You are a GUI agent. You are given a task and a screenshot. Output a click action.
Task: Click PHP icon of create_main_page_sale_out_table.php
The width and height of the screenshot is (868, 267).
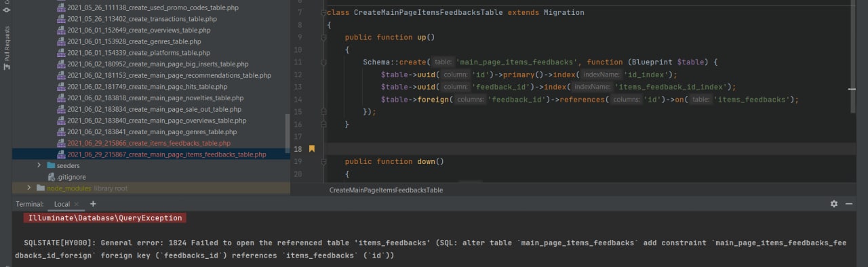[x=61, y=109]
